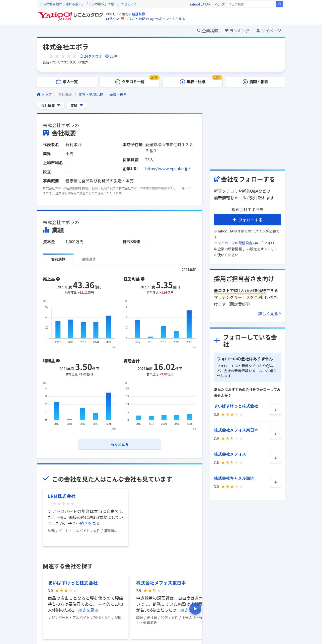Select the 会社概要 breadcrumb tab

pos(65,94)
